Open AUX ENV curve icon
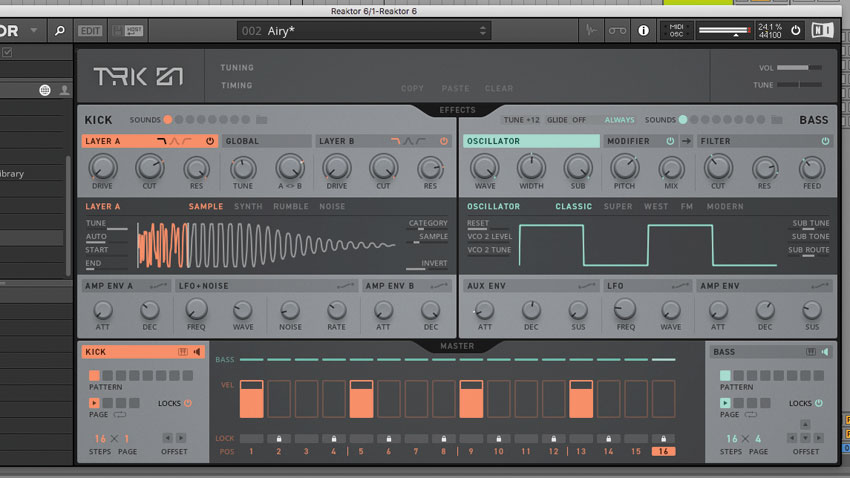 tap(587, 286)
